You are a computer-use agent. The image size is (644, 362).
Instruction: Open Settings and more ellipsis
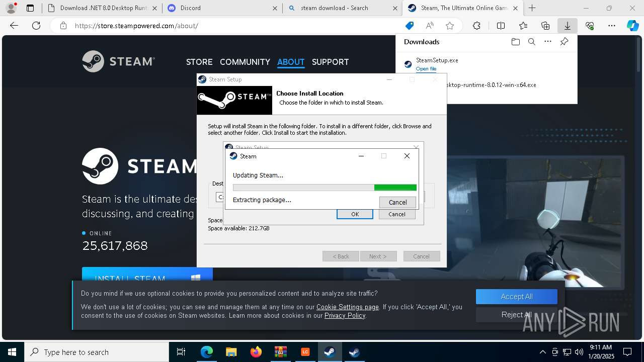612,26
